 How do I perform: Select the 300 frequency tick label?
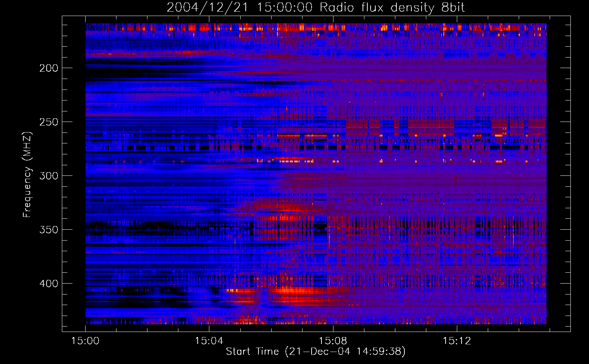point(49,176)
